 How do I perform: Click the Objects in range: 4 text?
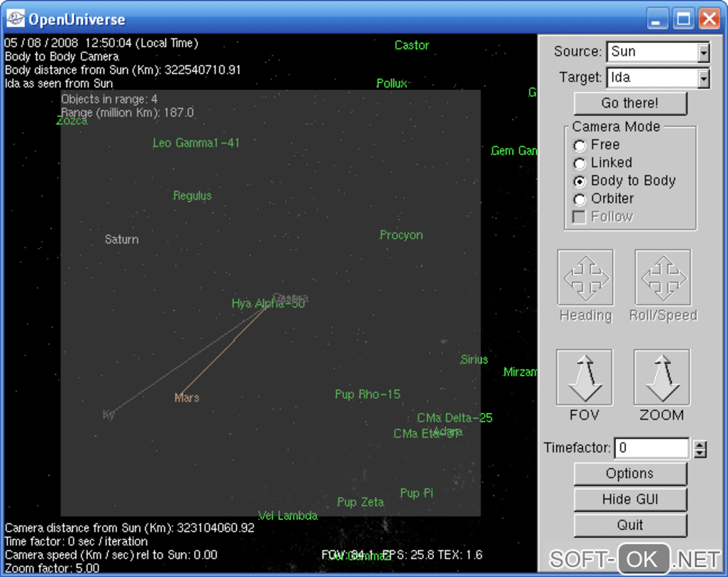[109, 99]
